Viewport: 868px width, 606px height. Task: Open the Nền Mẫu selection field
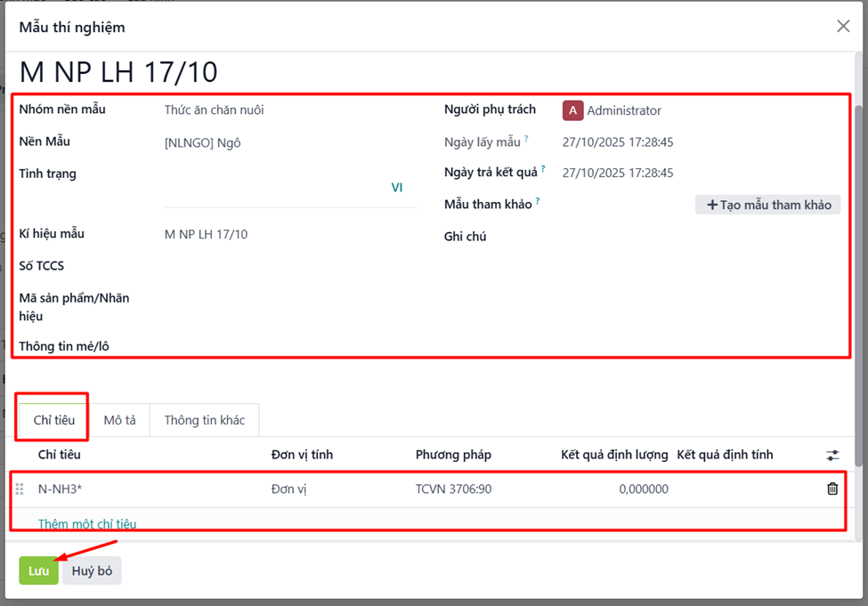coord(289,142)
